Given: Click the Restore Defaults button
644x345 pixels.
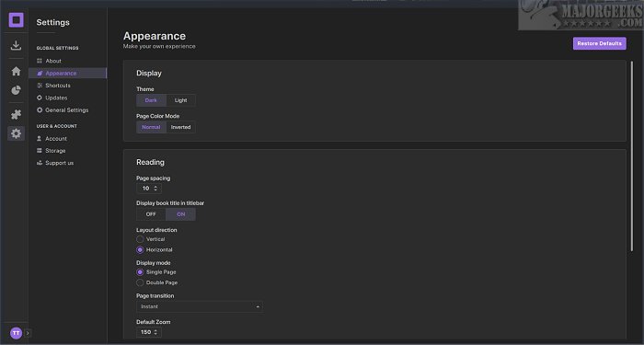Looking at the screenshot, I should tap(600, 43).
